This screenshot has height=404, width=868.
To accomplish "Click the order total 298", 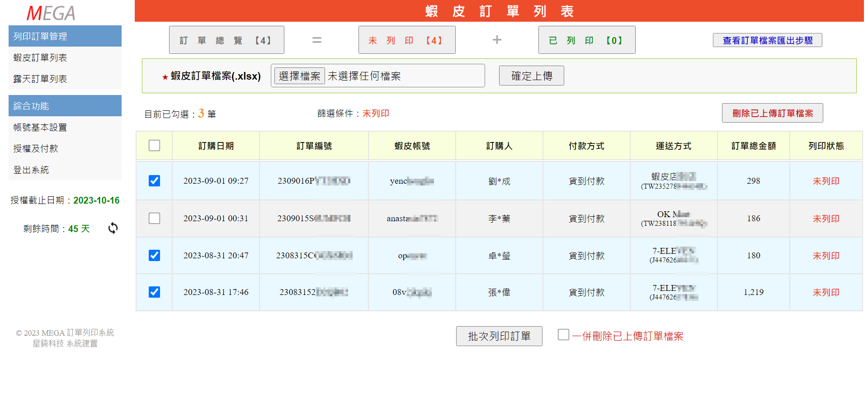I will [x=754, y=181].
